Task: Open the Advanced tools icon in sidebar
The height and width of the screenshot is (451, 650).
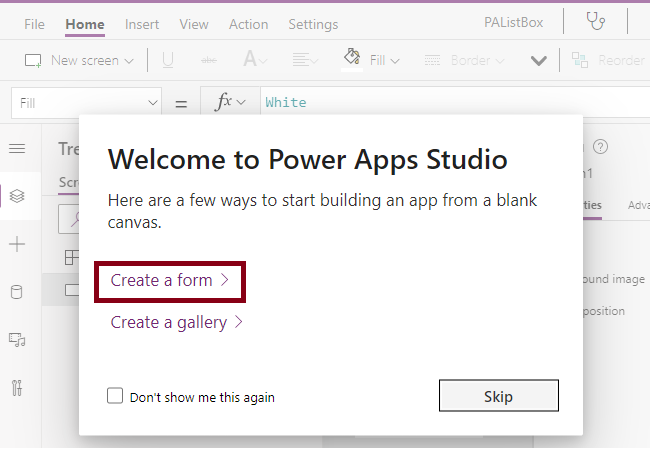Action: (x=17, y=388)
